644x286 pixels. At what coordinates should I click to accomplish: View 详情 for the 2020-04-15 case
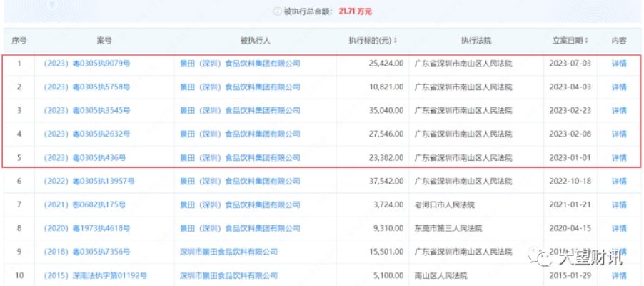[619, 228]
